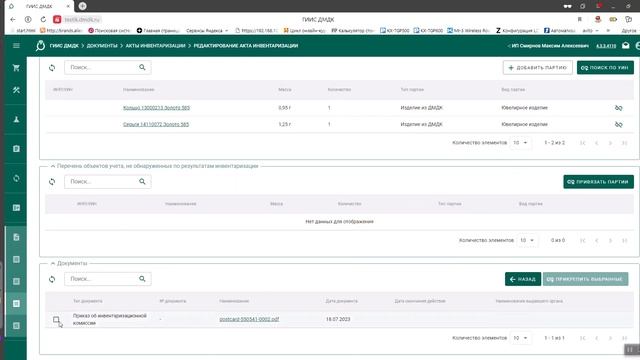This screenshot has height=360, width=640.
Task: Refresh the Документы table
Action: 52,279
